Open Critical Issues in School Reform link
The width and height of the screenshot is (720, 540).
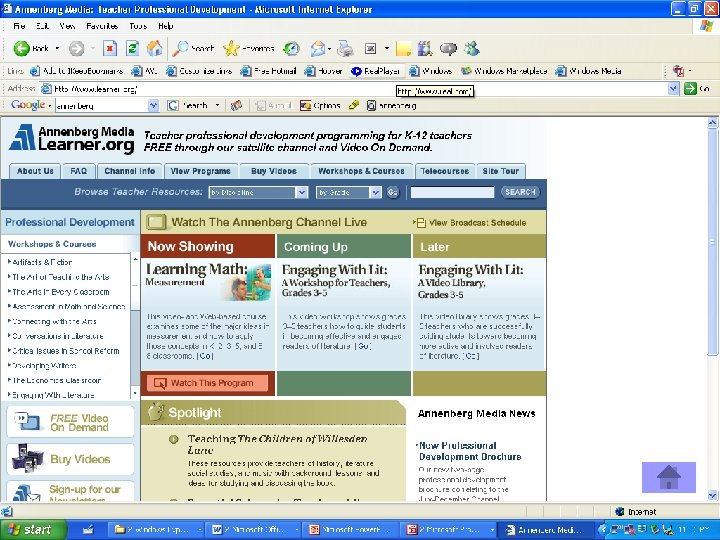tap(66, 351)
